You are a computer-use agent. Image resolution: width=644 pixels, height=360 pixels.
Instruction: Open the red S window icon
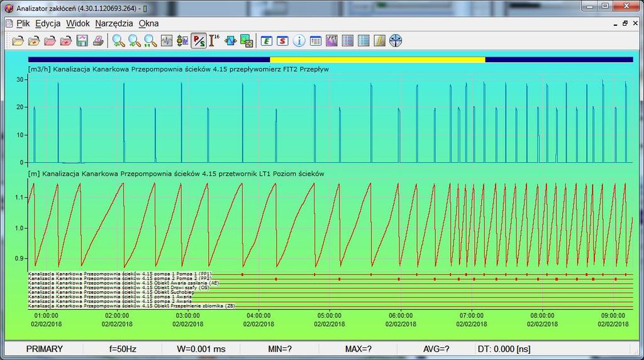tap(282, 41)
